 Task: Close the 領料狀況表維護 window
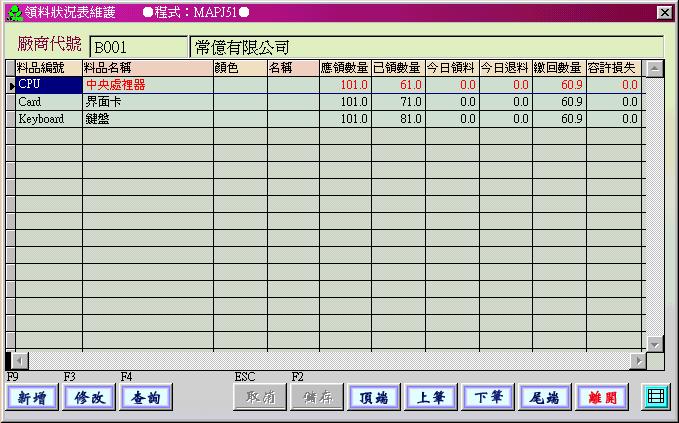coord(664,12)
